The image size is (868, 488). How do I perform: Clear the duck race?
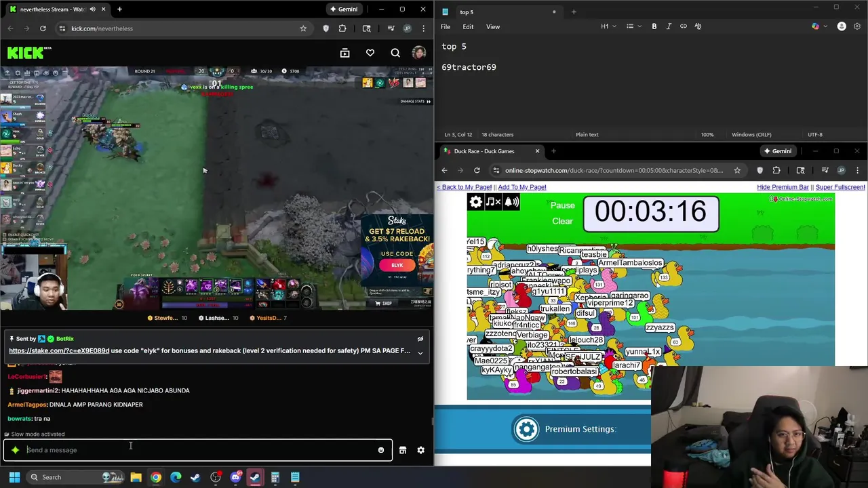[562, 221]
